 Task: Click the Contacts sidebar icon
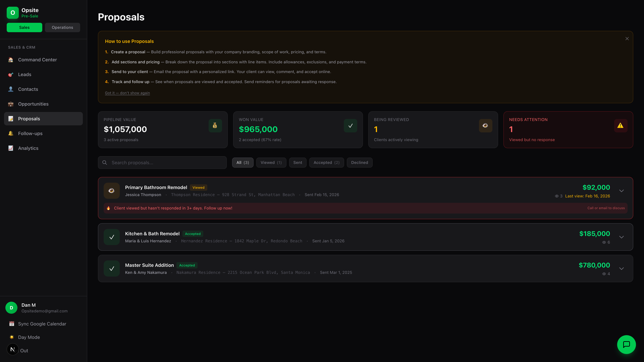pyautogui.click(x=11, y=89)
